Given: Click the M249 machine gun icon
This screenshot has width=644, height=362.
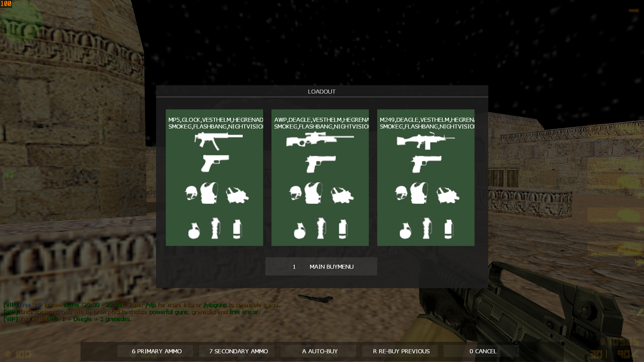Looking at the screenshot, I should [426, 140].
